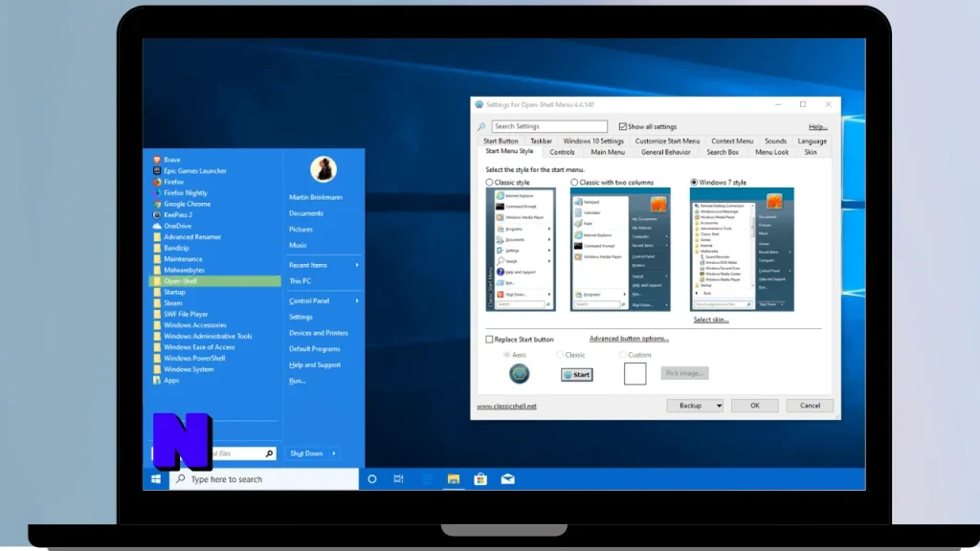Open the Bandizip folder icon
This screenshot has height=551, width=980.
157,248
